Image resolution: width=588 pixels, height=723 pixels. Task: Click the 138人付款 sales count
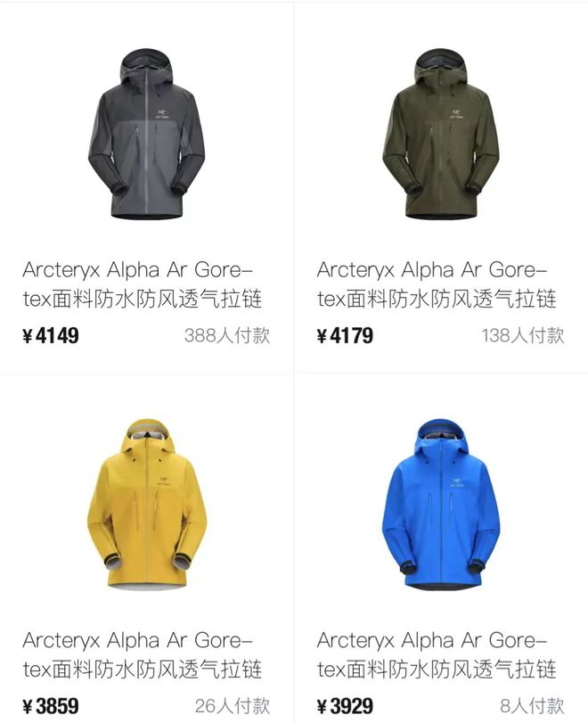click(523, 335)
